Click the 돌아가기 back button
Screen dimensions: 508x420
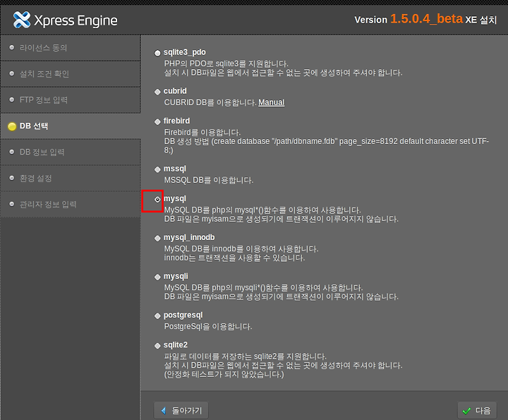[x=181, y=410]
